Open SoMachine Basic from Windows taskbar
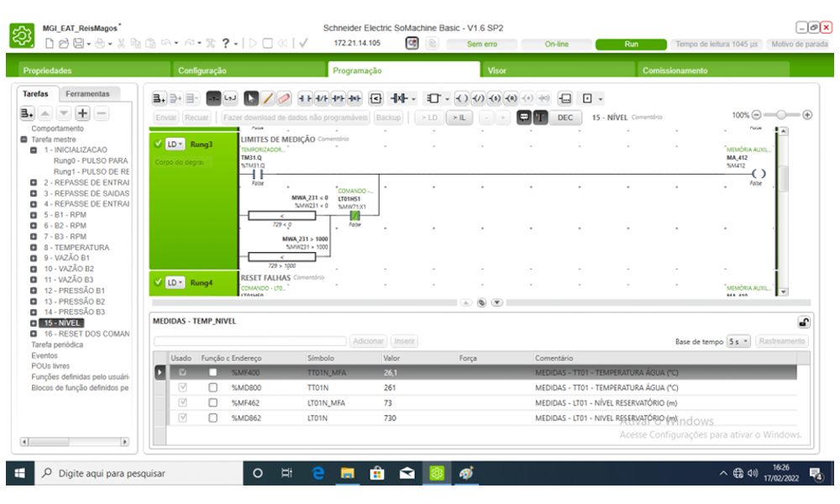The image size is (840, 504). 436,474
